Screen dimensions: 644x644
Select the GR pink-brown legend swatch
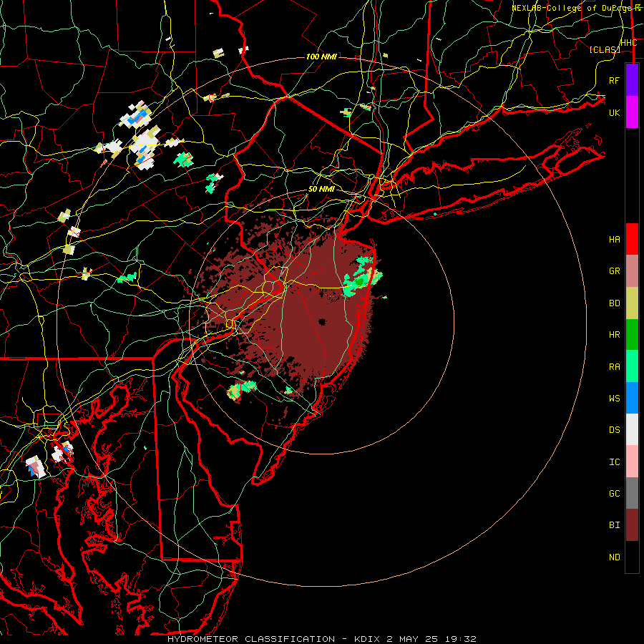pos(632,271)
